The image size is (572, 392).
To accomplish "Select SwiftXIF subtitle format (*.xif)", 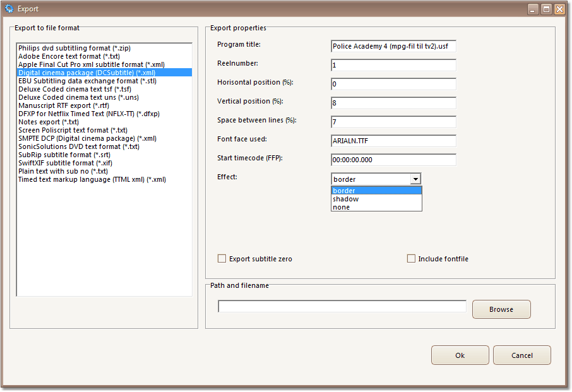I will (104, 163).
